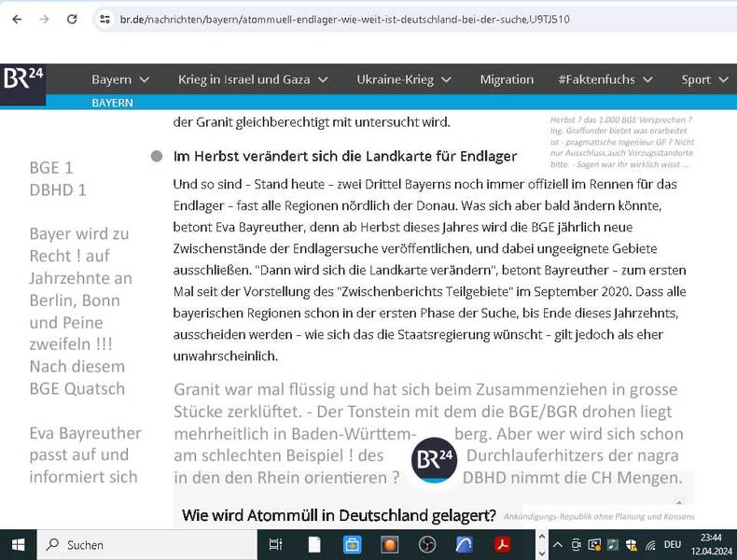This screenshot has height=560, width=737.
Task: Open Task View in the taskbar
Action: (x=275, y=544)
